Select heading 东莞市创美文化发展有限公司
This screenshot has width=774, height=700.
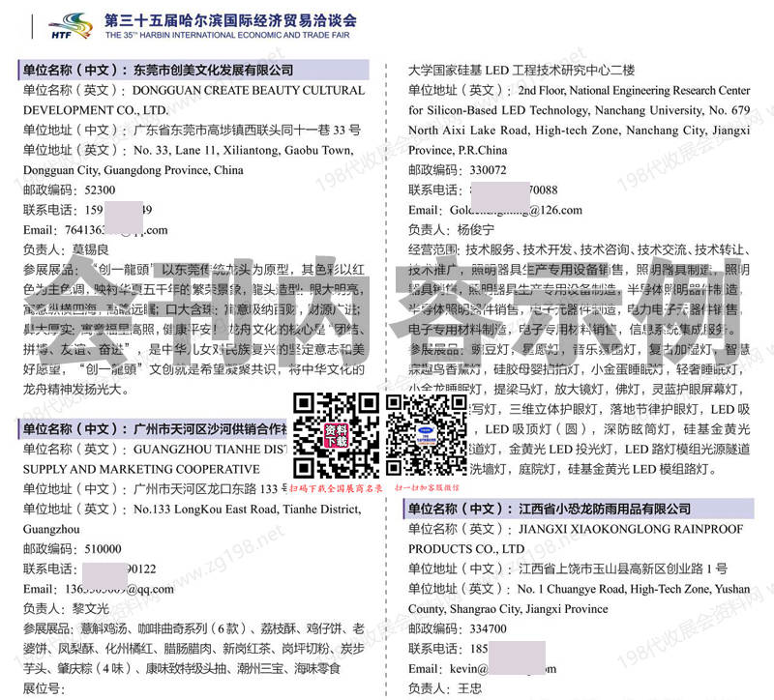[x=213, y=70]
